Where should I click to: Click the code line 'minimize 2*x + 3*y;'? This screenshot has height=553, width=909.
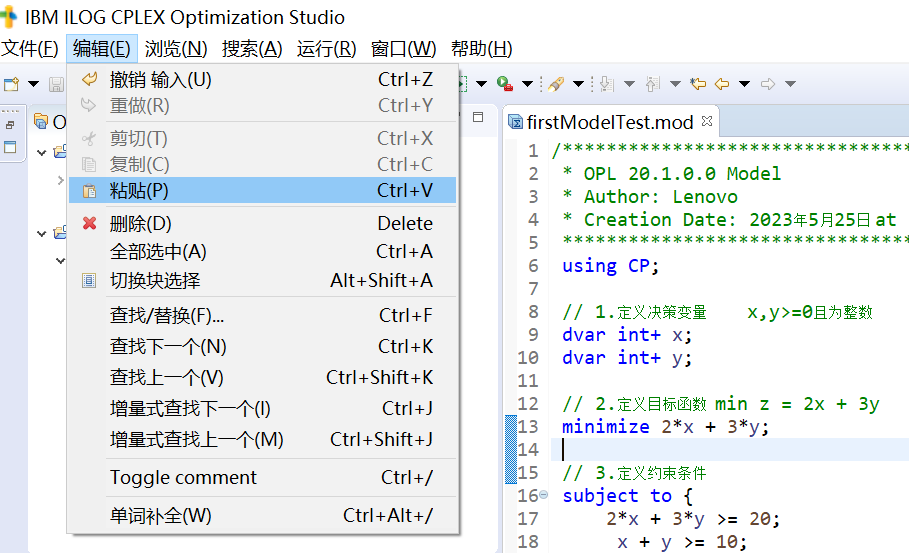click(666, 427)
